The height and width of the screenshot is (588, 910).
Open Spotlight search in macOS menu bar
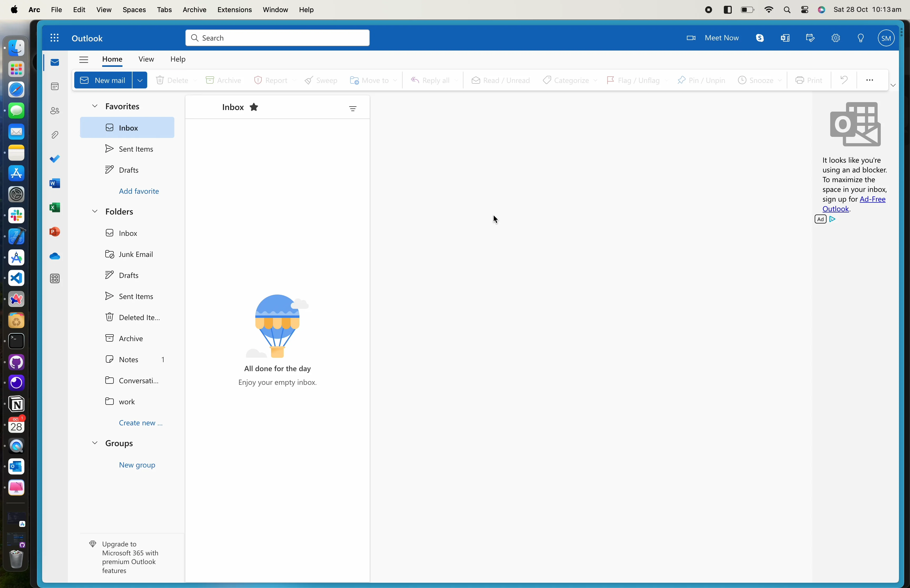pos(787,10)
